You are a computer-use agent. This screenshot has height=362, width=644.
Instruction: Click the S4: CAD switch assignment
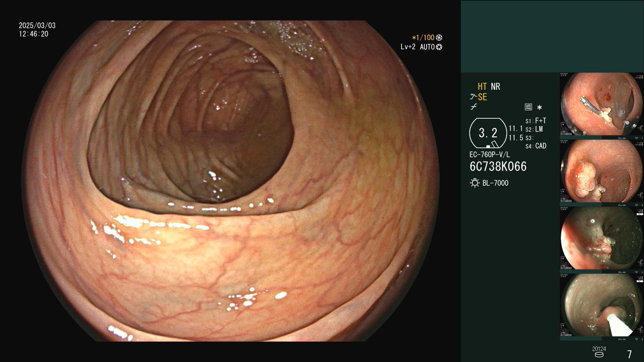coord(536,146)
